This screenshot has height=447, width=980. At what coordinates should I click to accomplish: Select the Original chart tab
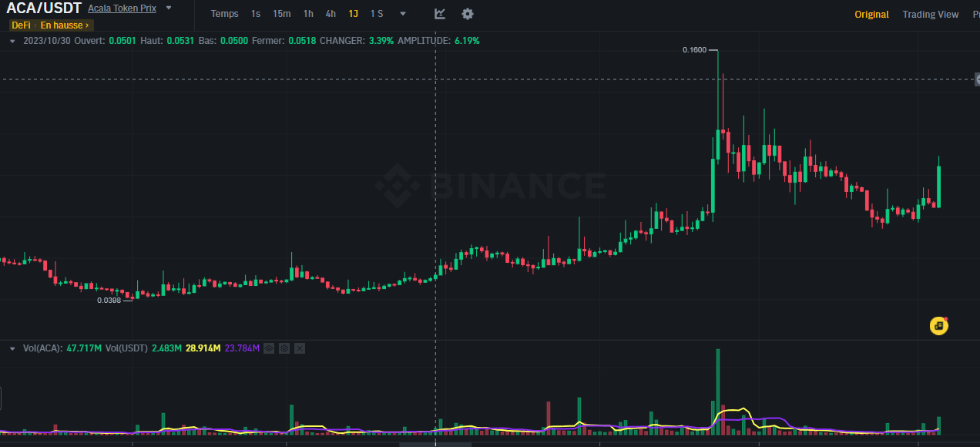tap(871, 14)
